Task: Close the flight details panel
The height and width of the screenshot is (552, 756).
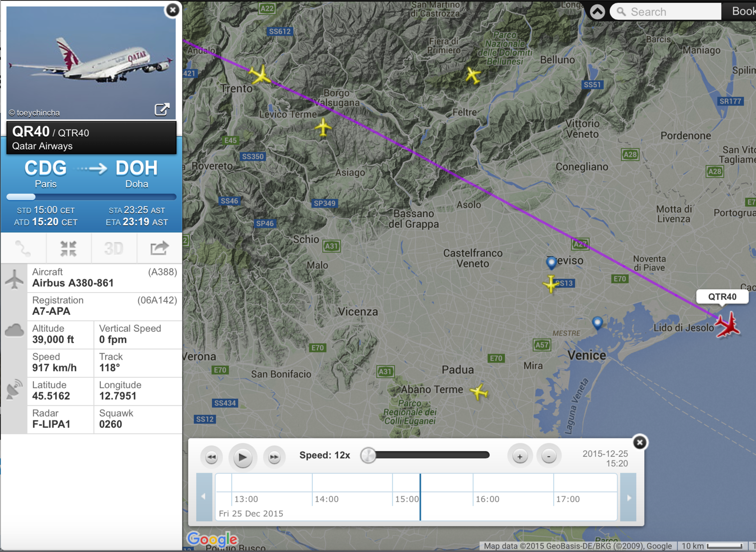Action: pos(173,9)
